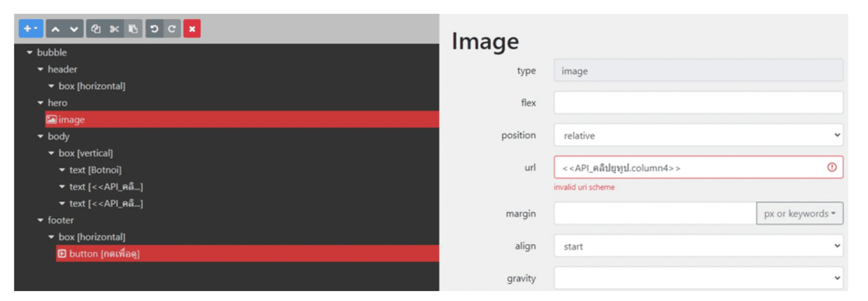Move selected element down with arrow icon
This screenshot has height=301, width=868.
[74, 29]
